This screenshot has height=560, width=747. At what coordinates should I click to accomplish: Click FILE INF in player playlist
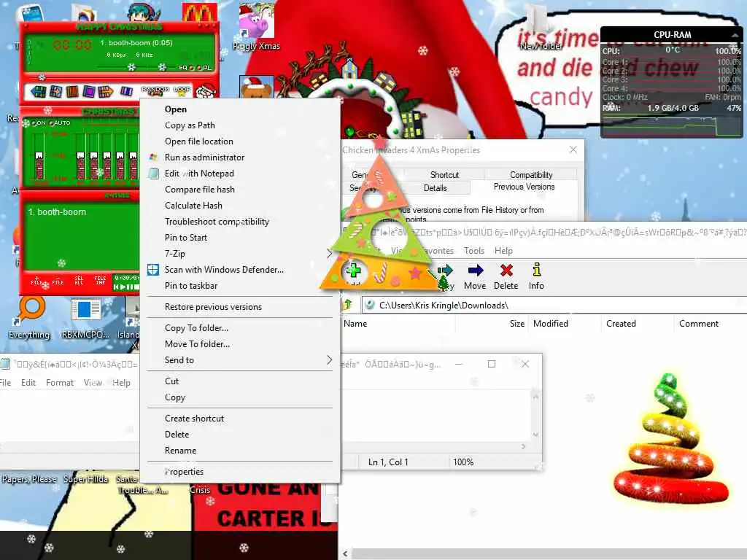100,281
